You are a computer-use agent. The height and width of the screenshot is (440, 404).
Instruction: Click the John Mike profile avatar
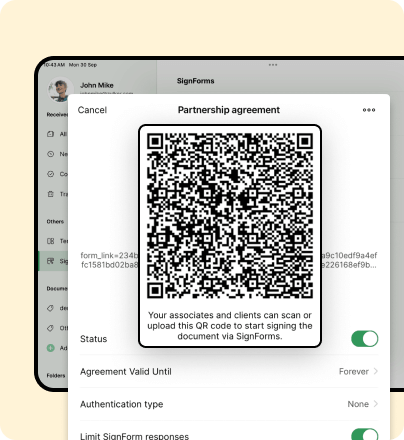[60, 89]
